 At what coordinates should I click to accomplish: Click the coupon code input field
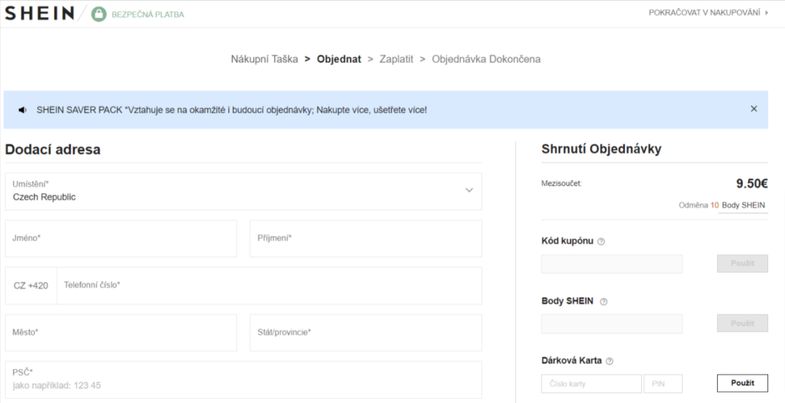(x=612, y=264)
